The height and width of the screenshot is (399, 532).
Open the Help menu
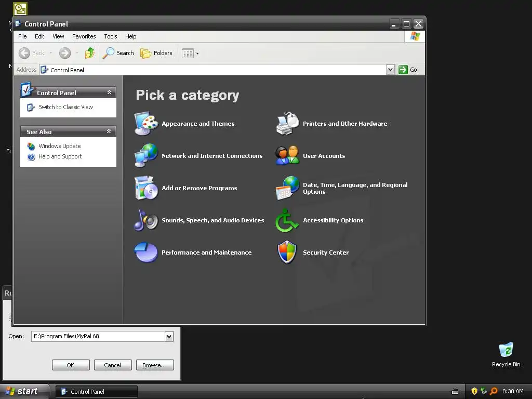130,36
